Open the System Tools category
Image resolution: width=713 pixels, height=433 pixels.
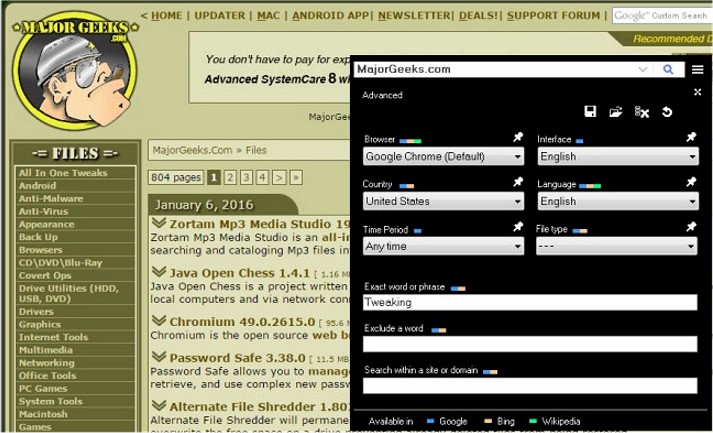coord(50,401)
